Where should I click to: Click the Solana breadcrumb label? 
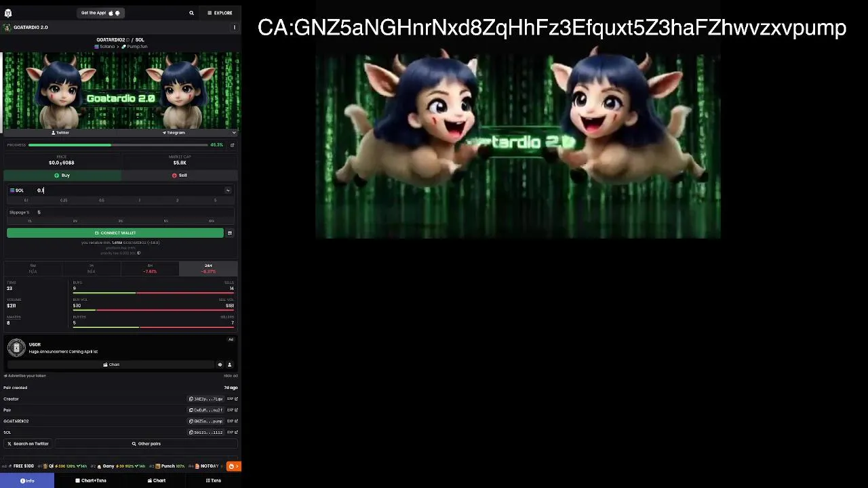[x=105, y=47]
